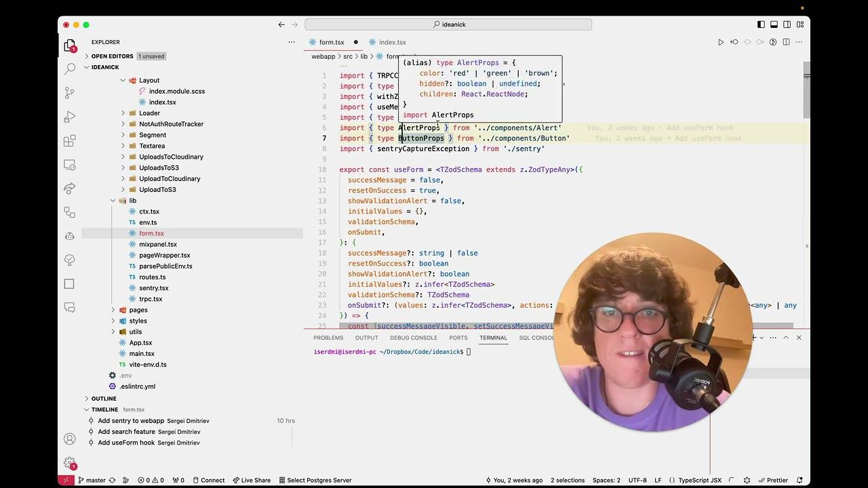The image size is (868, 488).
Task: Expand the utils folder
Action: 193,331
